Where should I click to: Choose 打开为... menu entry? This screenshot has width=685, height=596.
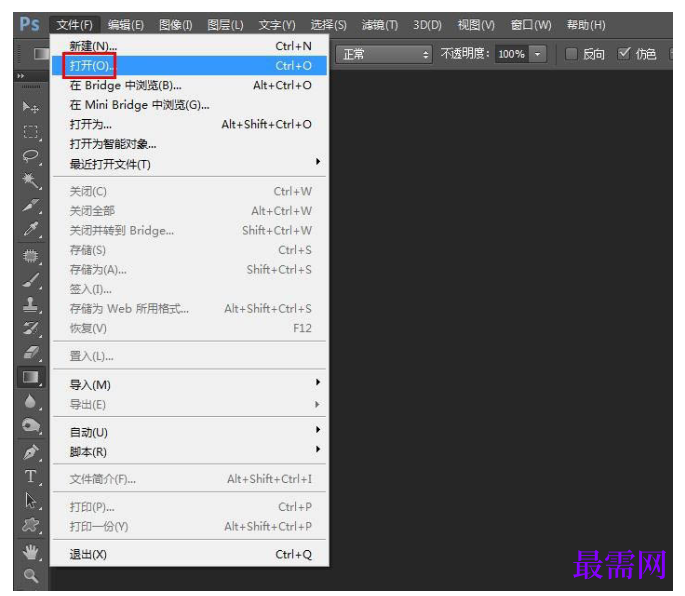click(x=189, y=125)
